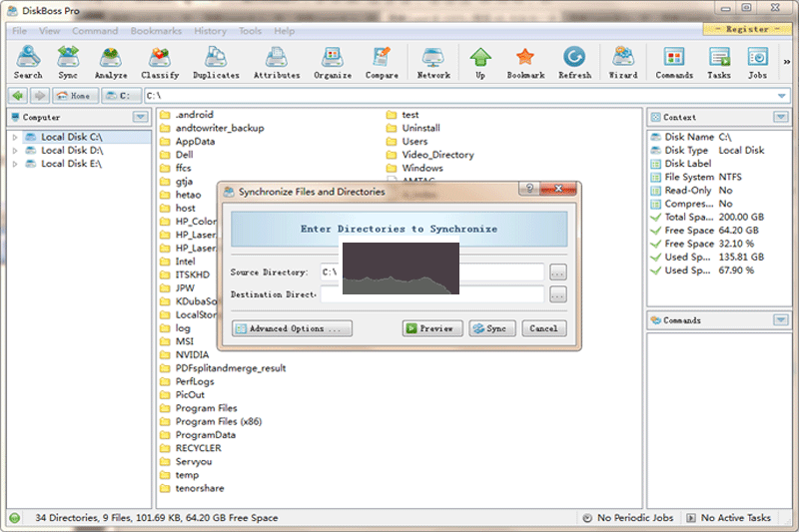Select the Windows folder
This screenshot has width=799, height=532.
414,168
